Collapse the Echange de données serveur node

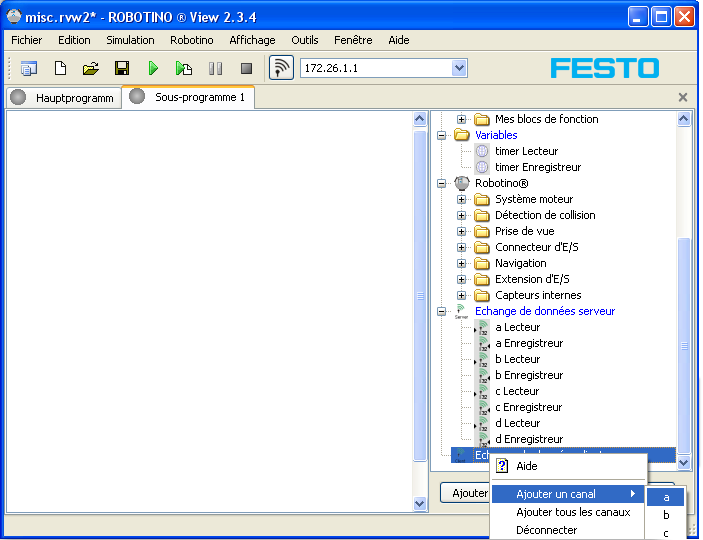(x=442, y=311)
